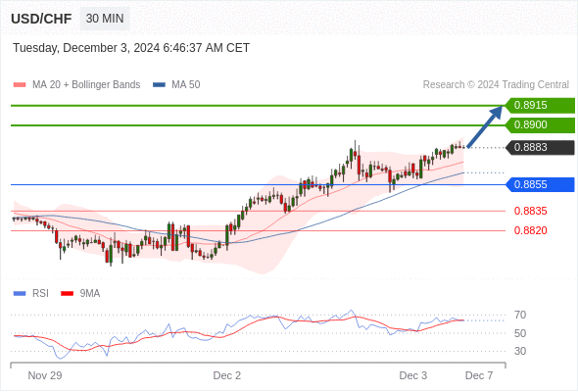Click the 'MA 50' legend label
The image size is (578, 392).
(x=186, y=85)
